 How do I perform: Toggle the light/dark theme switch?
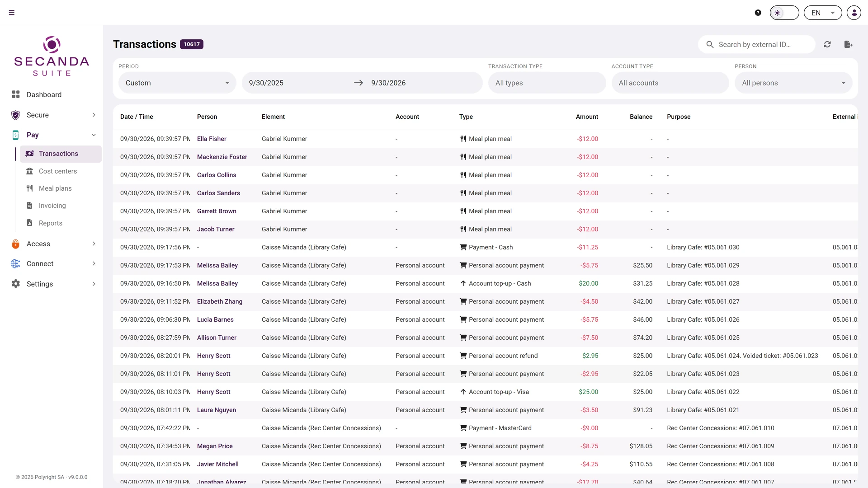click(x=784, y=13)
